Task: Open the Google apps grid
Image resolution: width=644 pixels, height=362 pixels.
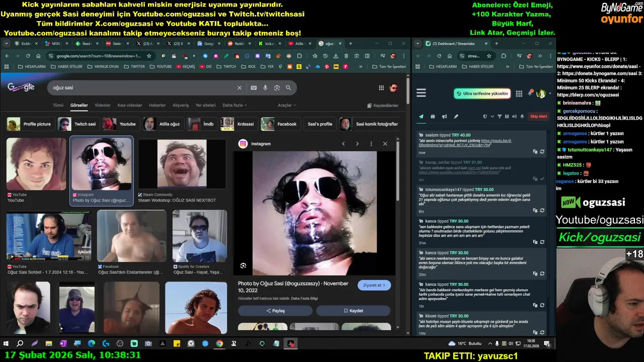Action: coord(381,88)
